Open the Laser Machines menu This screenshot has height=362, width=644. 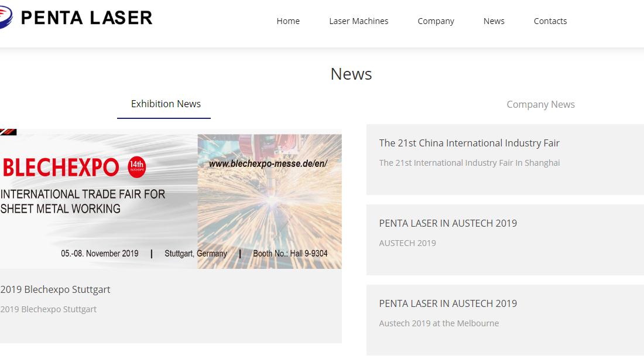(358, 21)
